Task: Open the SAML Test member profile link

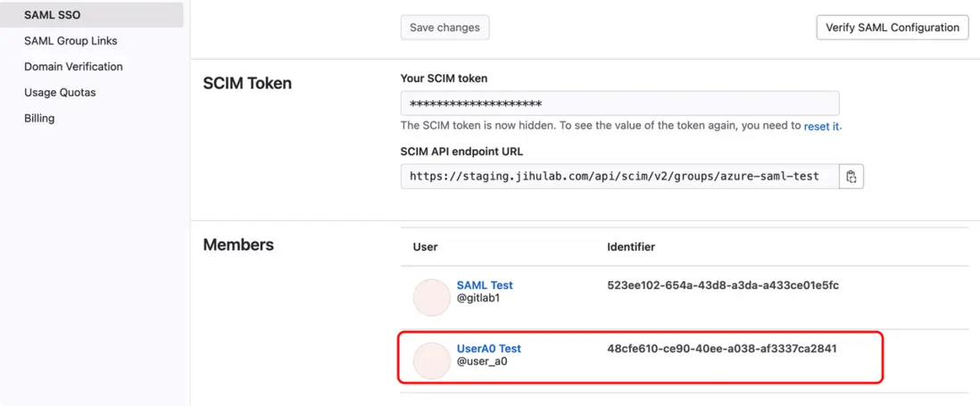Action: 485,286
